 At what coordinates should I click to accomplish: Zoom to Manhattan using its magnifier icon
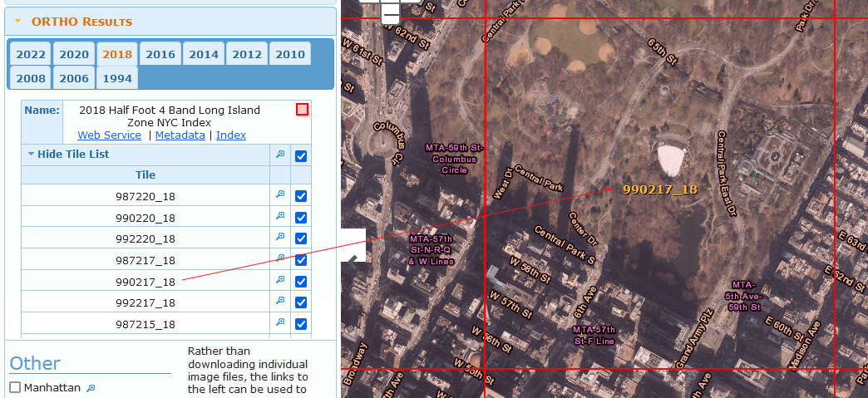[x=91, y=388]
